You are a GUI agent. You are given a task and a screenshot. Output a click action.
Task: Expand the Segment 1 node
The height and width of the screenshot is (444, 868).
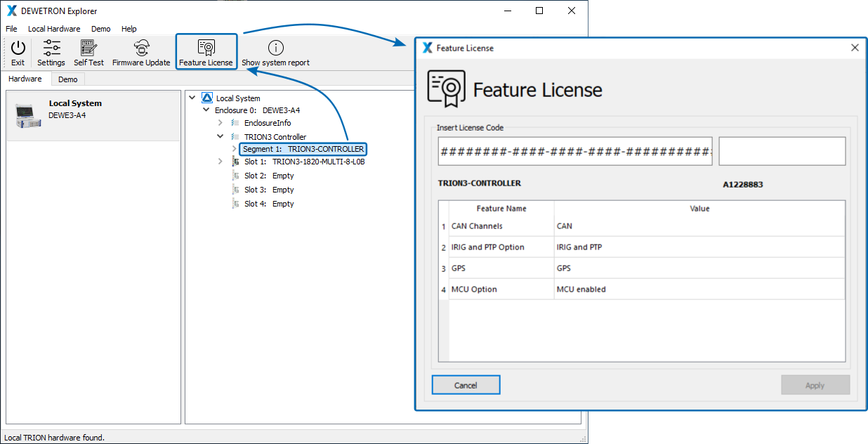click(x=235, y=149)
